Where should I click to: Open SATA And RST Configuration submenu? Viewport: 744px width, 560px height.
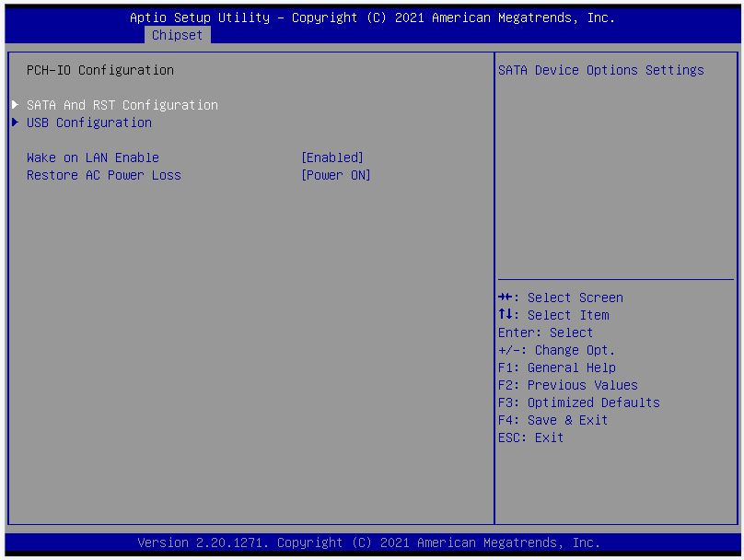pyautogui.click(x=122, y=105)
